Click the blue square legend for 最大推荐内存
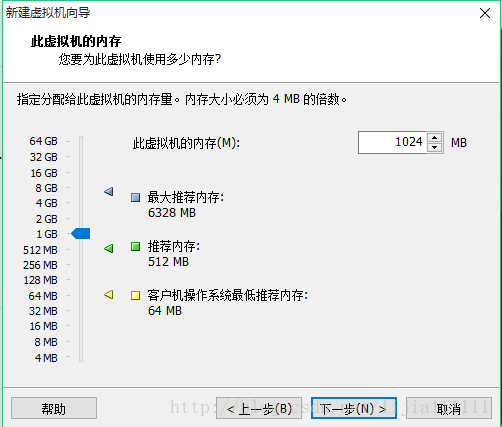 pyautogui.click(x=135, y=198)
